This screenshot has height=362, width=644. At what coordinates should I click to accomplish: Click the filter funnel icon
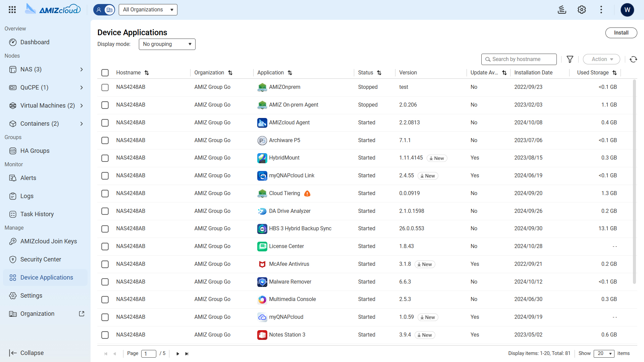(x=570, y=59)
